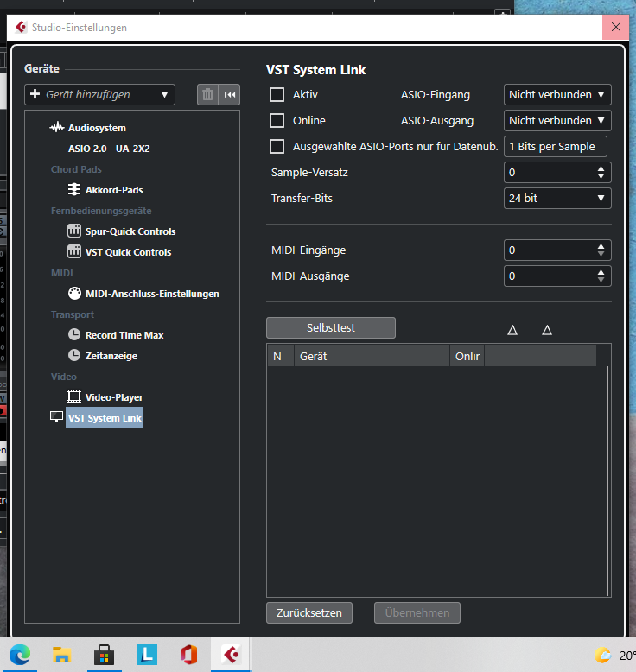Click the reset-to-start icon beside trash

click(x=230, y=94)
